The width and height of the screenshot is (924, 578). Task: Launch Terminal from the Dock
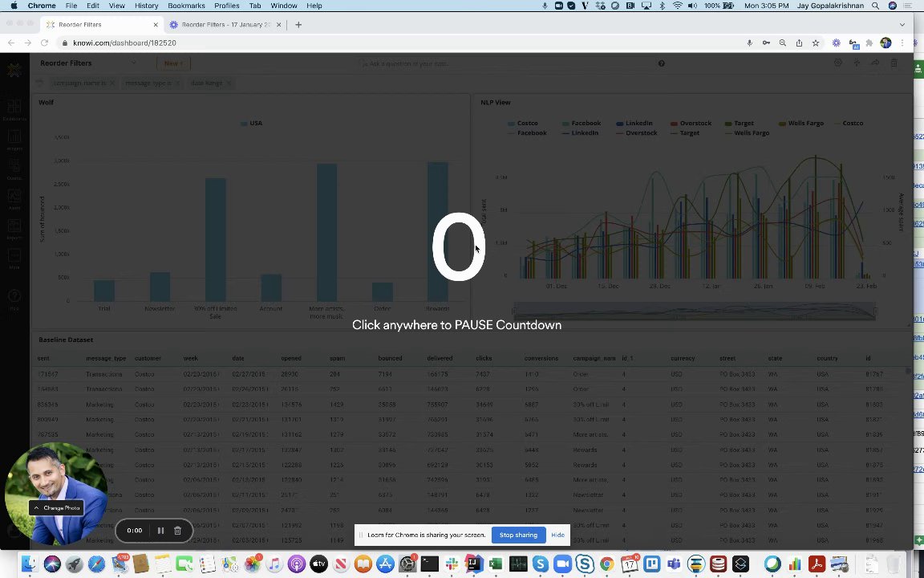(x=430, y=564)
